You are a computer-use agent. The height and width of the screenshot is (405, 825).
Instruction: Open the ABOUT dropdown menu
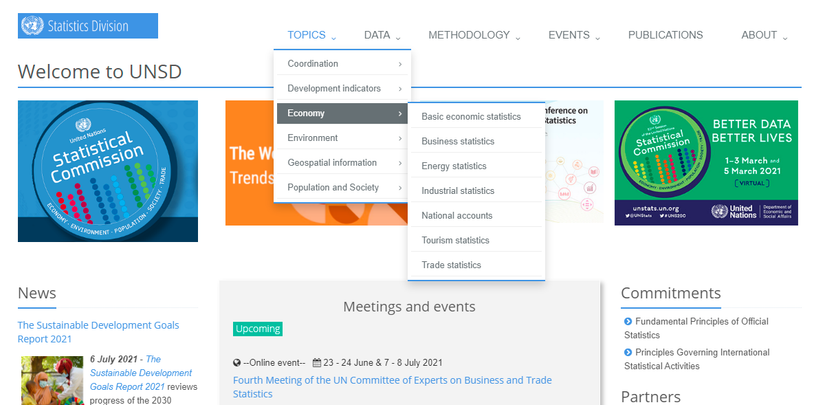(x=764, y=35)
